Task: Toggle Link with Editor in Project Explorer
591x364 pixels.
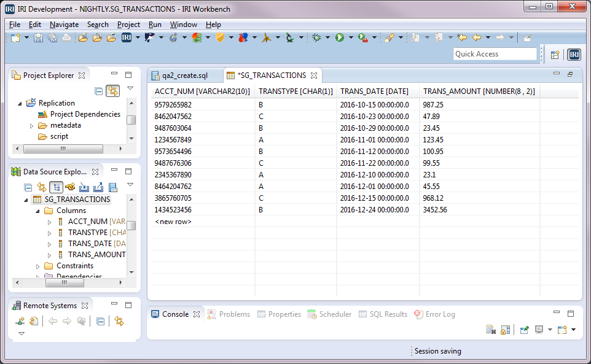Action: (112, 91)
